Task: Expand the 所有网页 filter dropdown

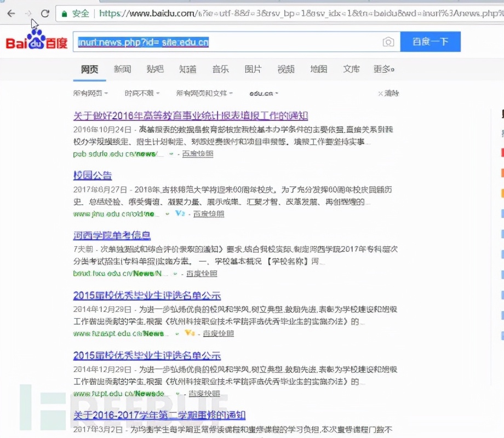Action: [x=90, y=93]
